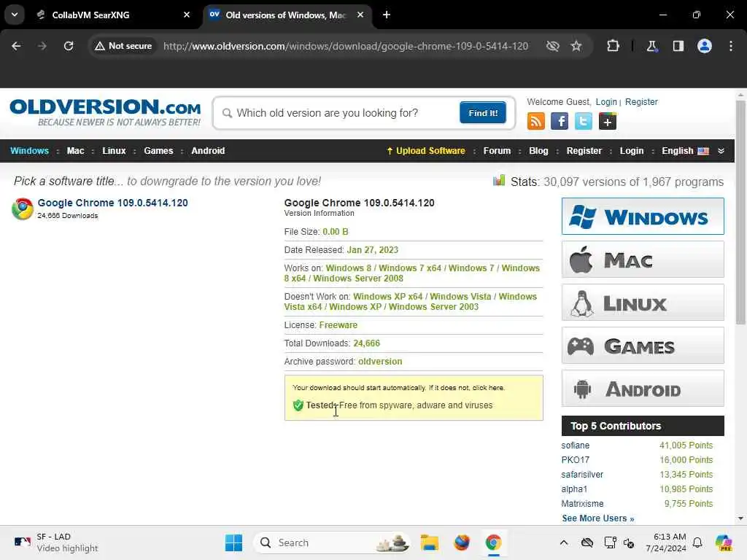This screenshot has height=560, width=747.
Task: Open the plus share icon
Action: (x=608, y=122)
